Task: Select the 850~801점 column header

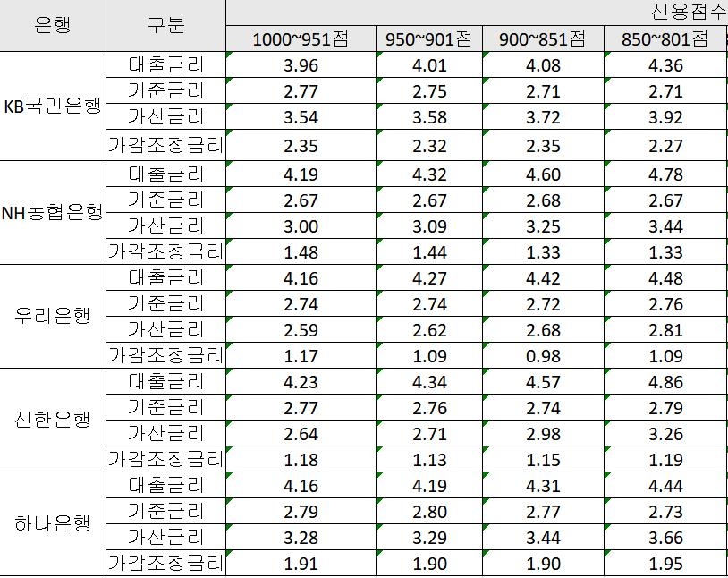Action: [x=665, y=38]
